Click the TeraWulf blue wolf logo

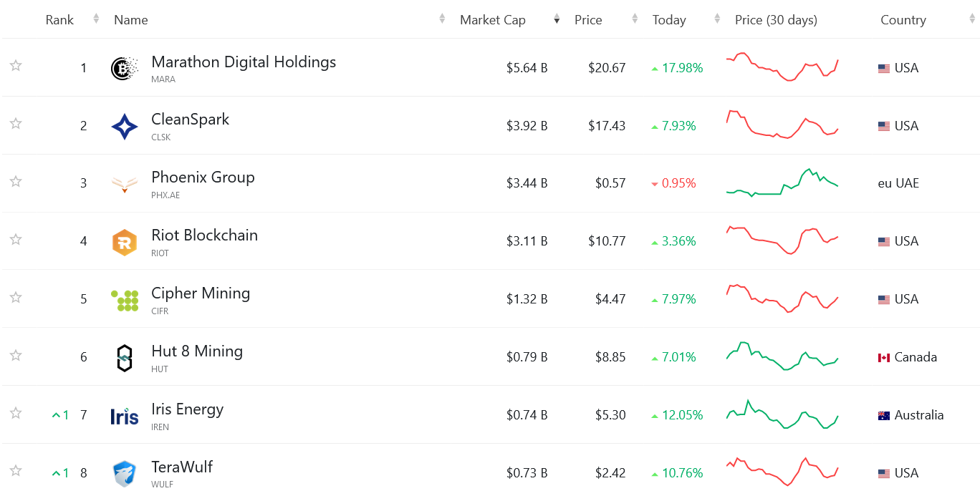point(125,474)
